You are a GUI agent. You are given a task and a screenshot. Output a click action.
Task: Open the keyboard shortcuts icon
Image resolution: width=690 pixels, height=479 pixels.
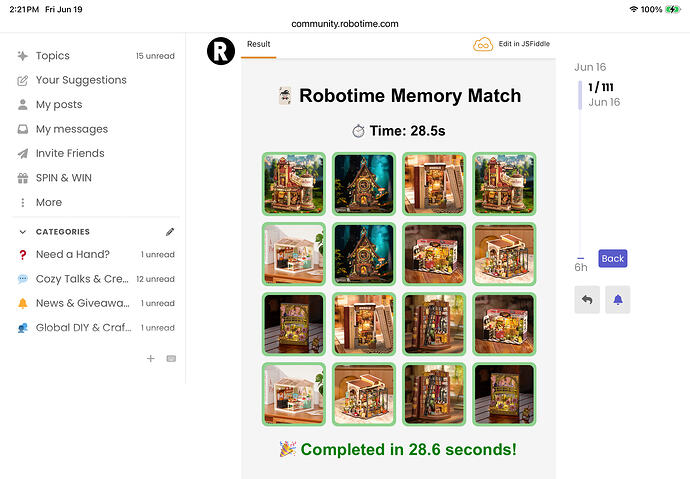coord(171,358)
